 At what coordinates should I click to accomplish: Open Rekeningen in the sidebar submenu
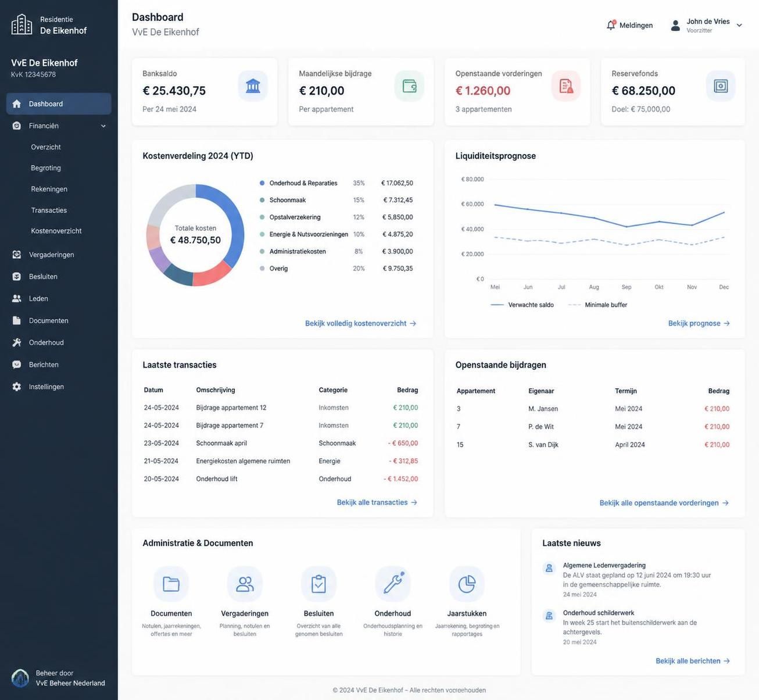[x=49, y=189]
